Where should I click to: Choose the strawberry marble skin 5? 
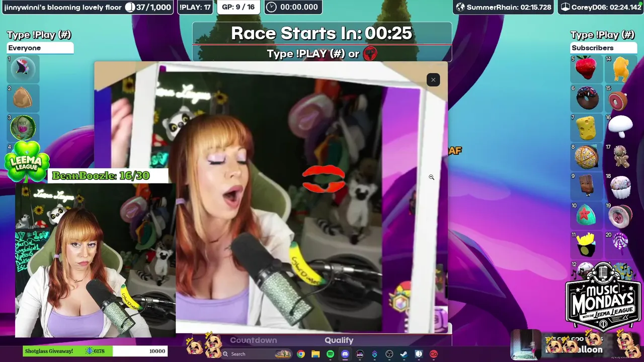pyautogui.click(x=586, y=68)
